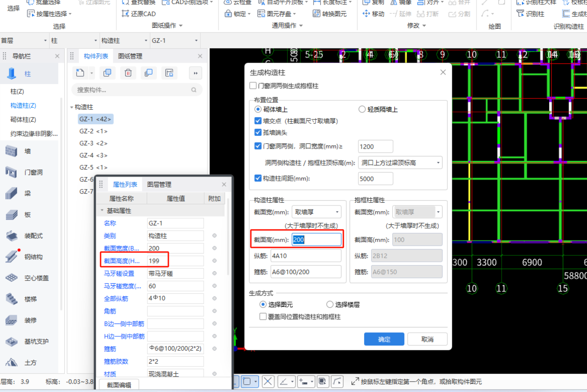Open the 洞口上方过梁顶标高 dropdown

[400, 163]
